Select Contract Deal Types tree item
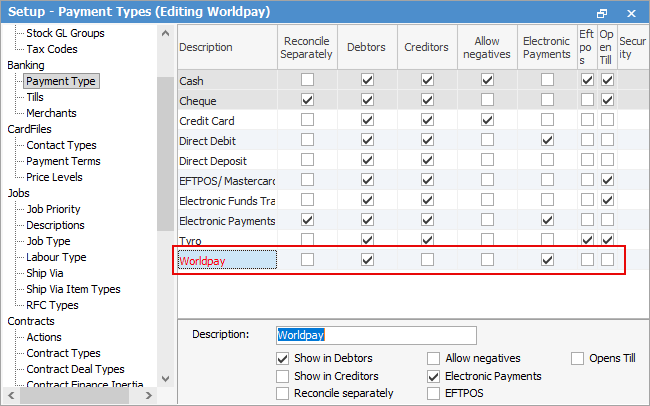Image resolution: width=650 pixels, height=406 pixels. pos(75,369)
